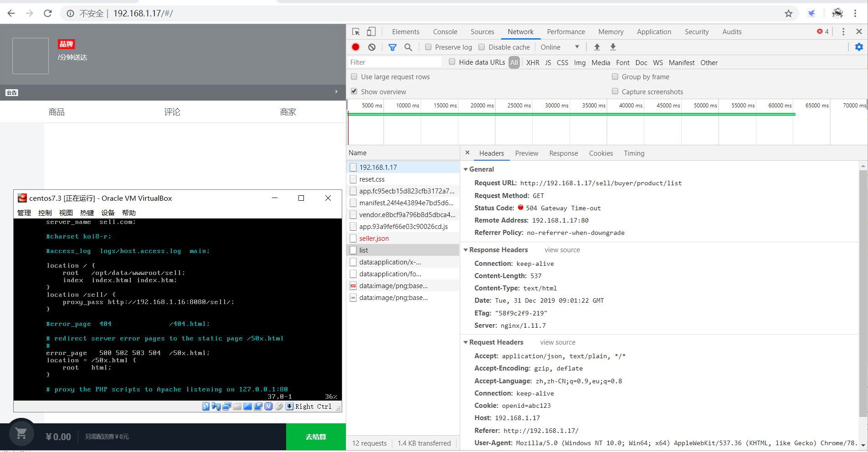Image resolution: width=868 pixels, height=452 pixels.
Task: Import HAR file with upload arrow
Action: [x=597, y=47]
